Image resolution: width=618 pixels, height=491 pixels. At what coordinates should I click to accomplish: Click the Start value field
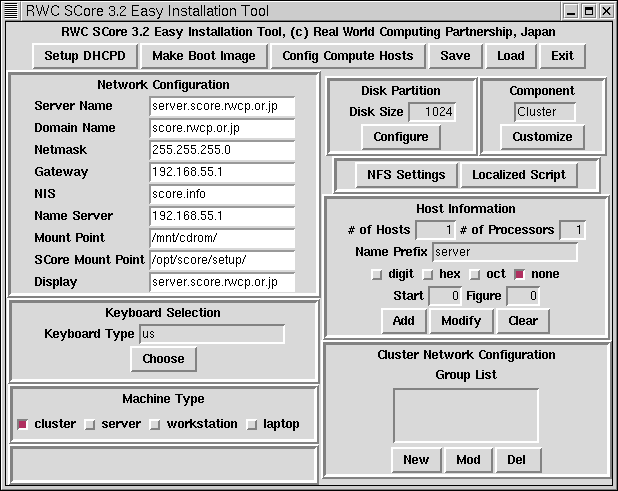pyautogui.click(x=445, y=296)
